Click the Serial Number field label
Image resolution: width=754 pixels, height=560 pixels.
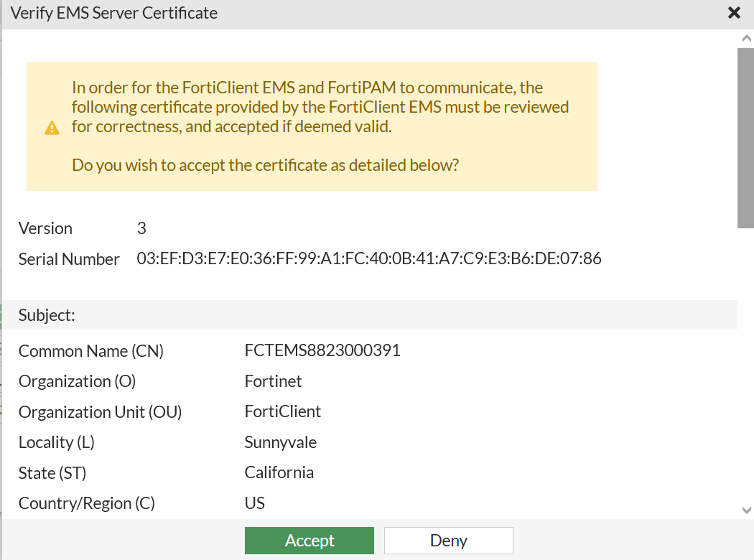pyautogui.click(x=69, y=258)
